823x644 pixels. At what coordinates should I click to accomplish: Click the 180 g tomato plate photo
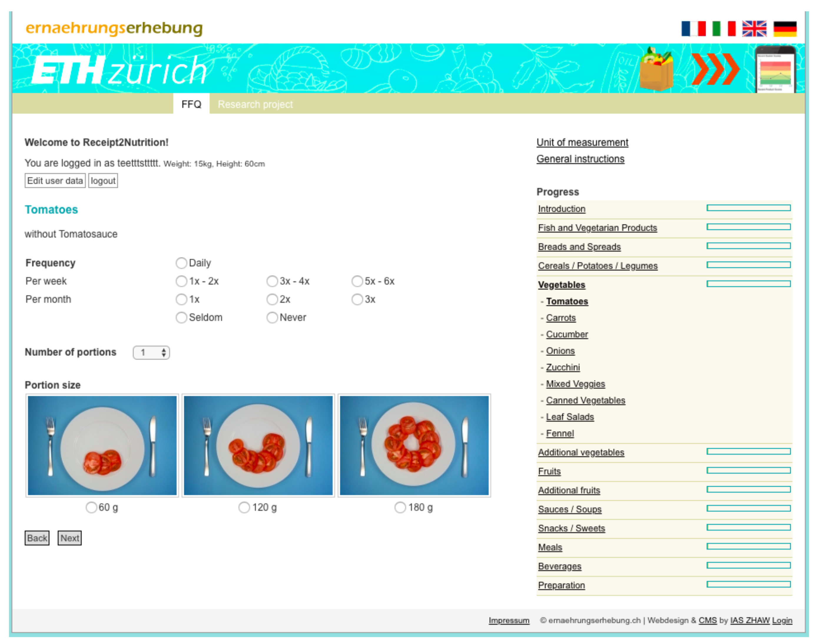[414, 445]
